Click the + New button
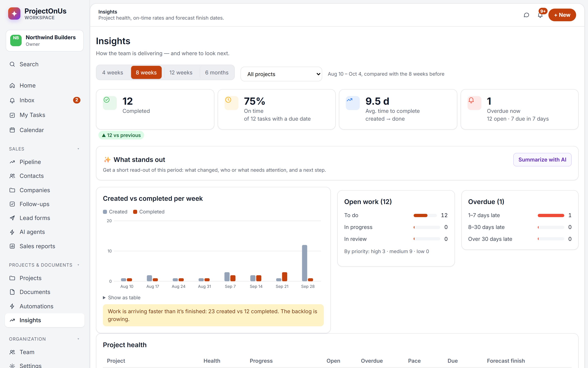Viewport: 588px width, 368px height. [x=562, y=15]
